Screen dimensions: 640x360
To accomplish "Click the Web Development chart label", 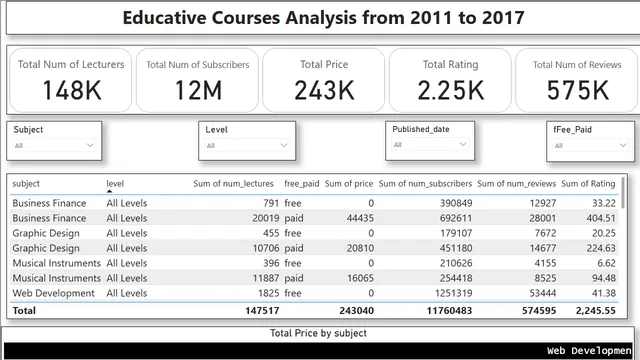I will tap(589, 351).
